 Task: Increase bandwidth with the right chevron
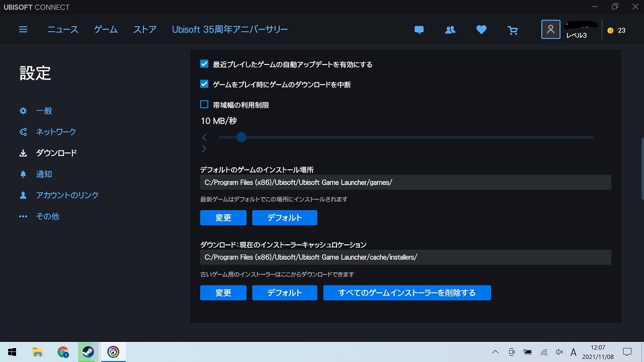click(x=204, y=148)
